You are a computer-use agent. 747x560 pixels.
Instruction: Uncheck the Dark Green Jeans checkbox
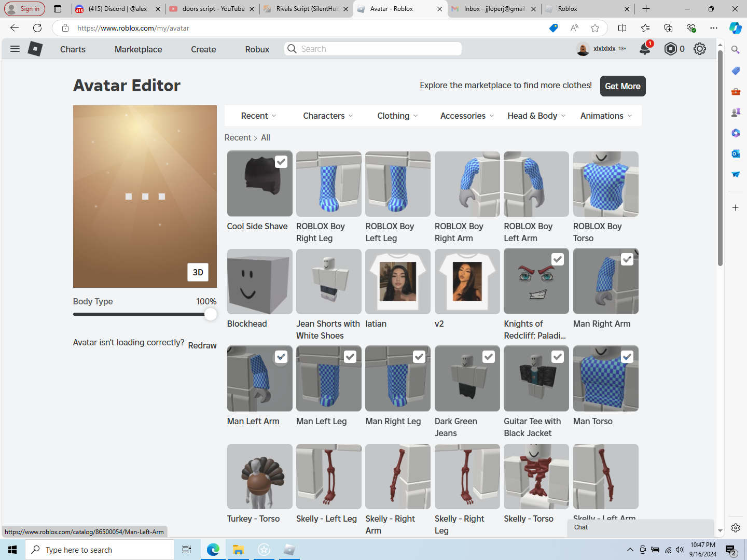click(x=489, y=357)
